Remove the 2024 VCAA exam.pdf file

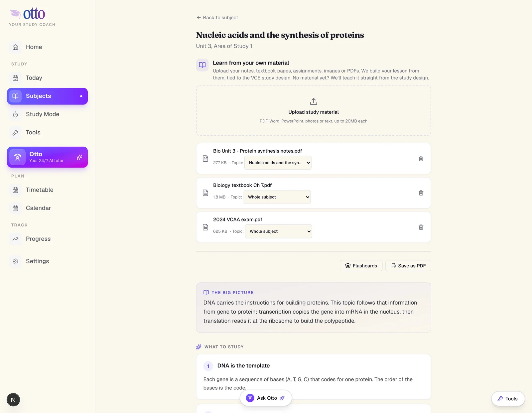click(421, 227)
